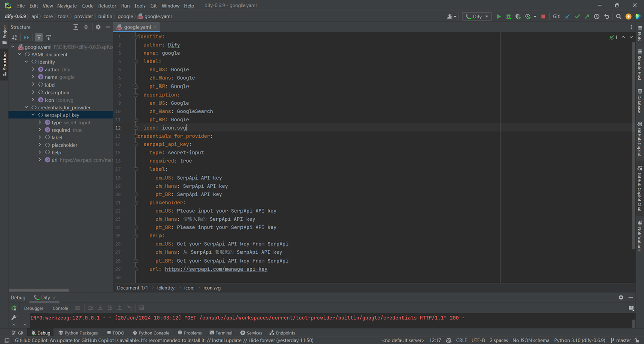Go to previous highlighted problem arrow
The image size is (644, 344).
[623, 37]
